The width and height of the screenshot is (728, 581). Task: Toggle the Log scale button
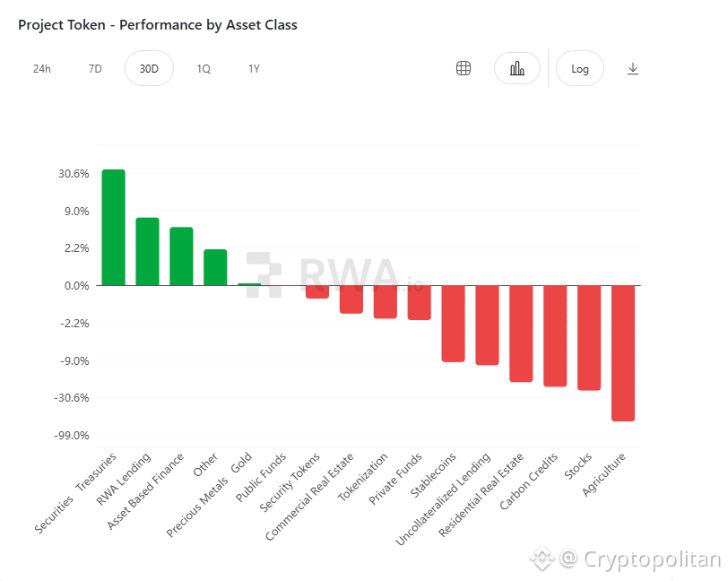[x=579, y=67]
